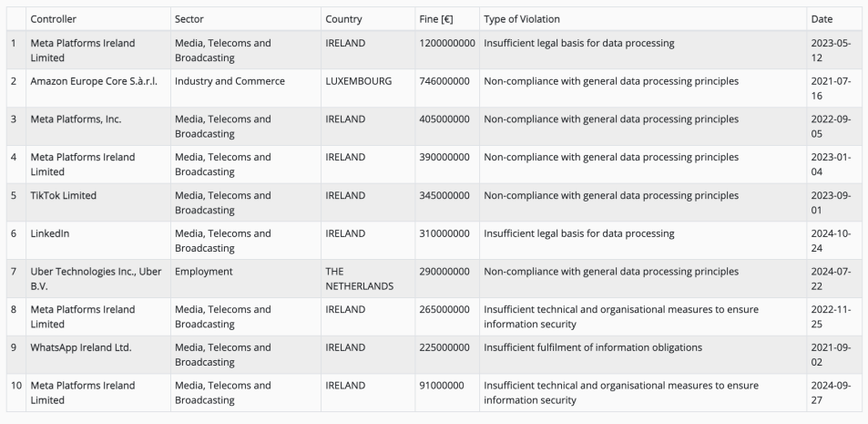868x424 pixels.
Task: Select WhatsApp Ireland Ltd. cell
Action: pyautogui.click(x=81, y=347)
